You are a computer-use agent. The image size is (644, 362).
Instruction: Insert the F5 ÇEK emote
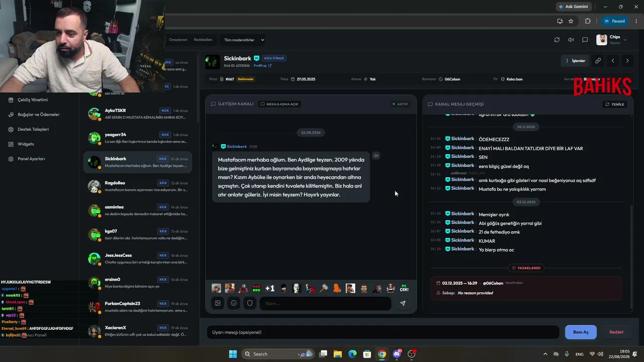(404, 288)
